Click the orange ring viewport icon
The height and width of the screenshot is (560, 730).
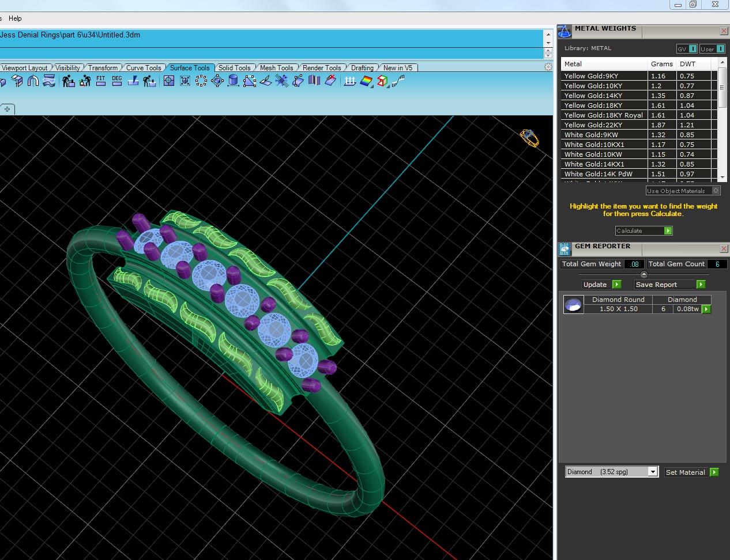[x=529, y=138]
